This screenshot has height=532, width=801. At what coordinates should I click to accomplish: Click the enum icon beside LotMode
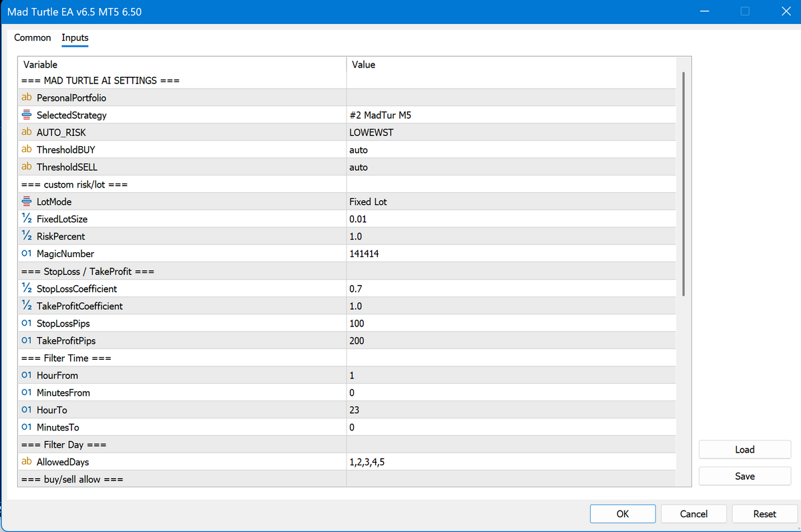tap(27, 202)
